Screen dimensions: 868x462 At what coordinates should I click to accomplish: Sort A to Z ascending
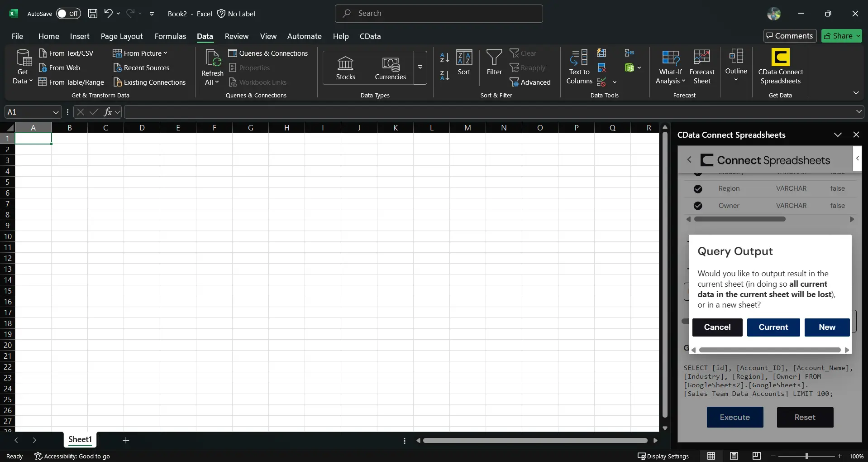[444, 58]
